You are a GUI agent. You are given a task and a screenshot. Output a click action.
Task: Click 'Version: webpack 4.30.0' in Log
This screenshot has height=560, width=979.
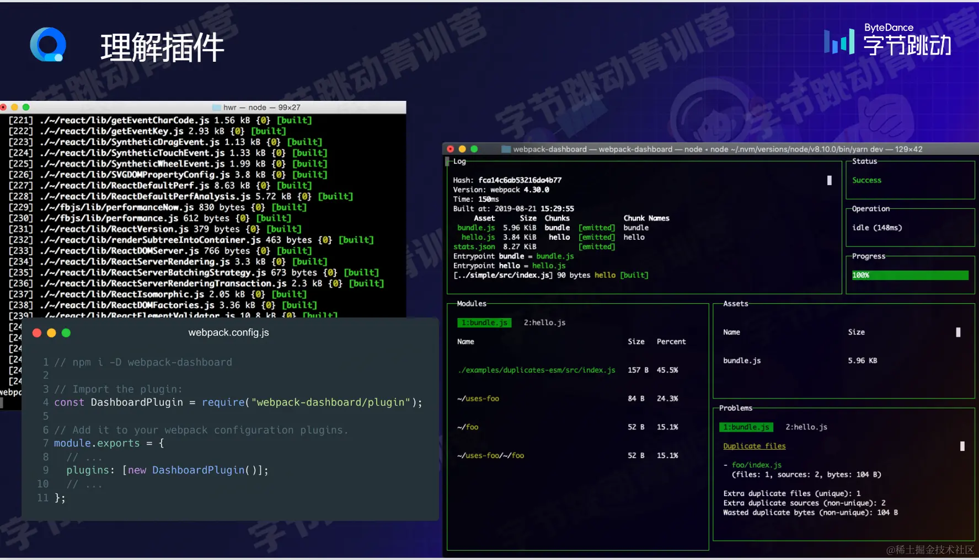501,190
